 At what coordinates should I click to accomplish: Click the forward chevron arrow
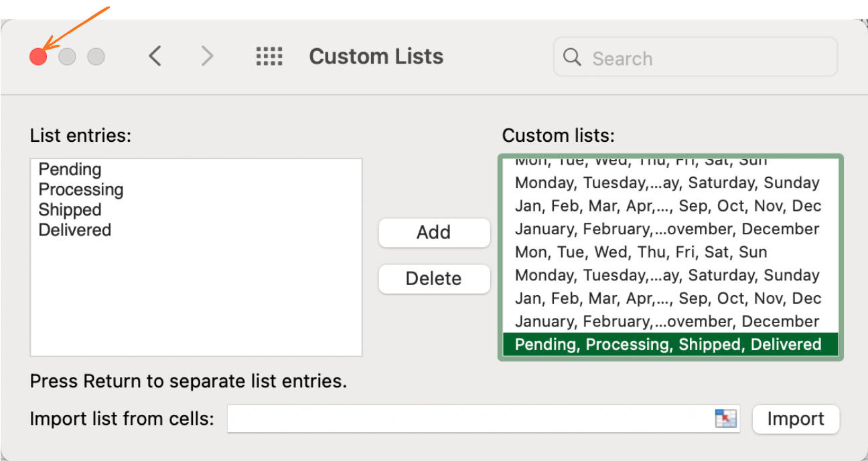pyautogui.click(x=208, y=56)
